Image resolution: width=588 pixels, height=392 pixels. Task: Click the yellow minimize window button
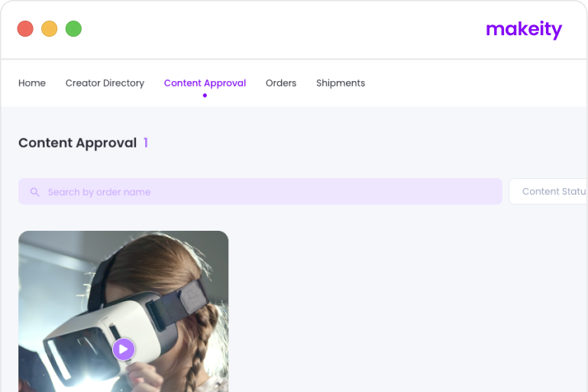pyautogui.click(x=49, y=28)
